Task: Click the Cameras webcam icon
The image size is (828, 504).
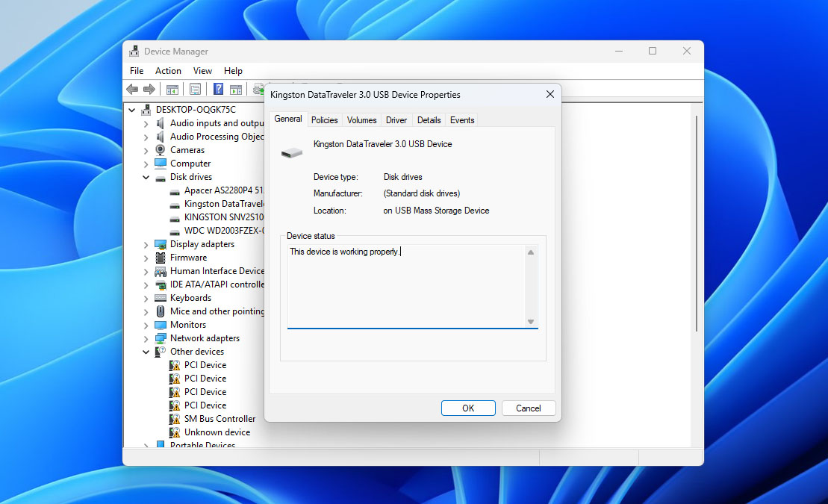Action: click(x=160, y=150)
